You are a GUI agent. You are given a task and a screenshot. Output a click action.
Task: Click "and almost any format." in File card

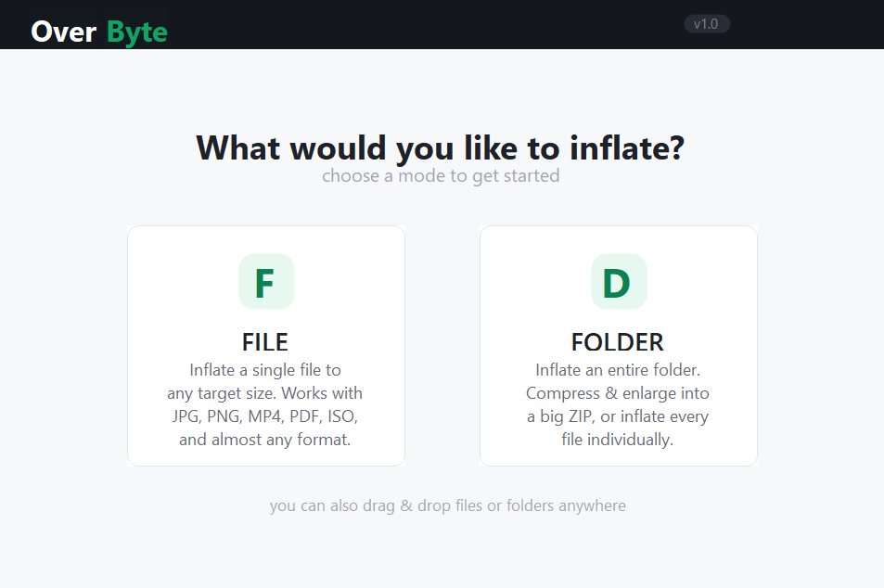pyautogui.click(x=265, y=440)
